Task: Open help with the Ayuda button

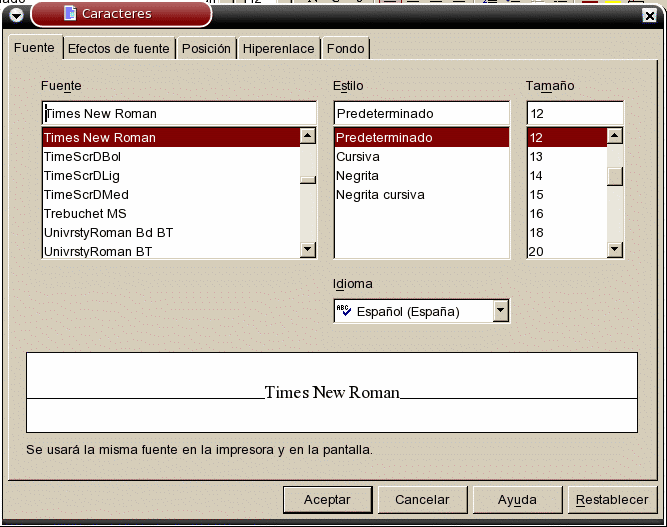Action: coord(517,499)
